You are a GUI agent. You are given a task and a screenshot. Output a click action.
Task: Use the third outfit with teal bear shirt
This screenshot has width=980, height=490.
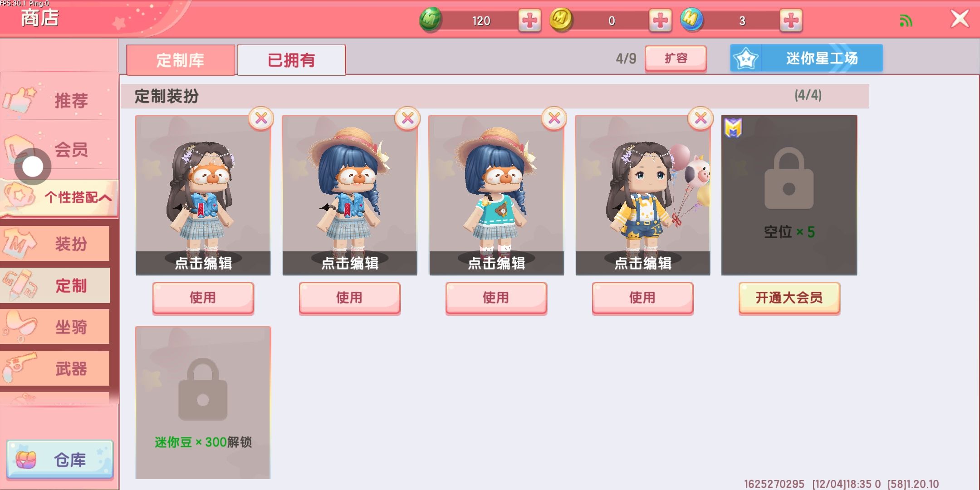pos(496,298)
